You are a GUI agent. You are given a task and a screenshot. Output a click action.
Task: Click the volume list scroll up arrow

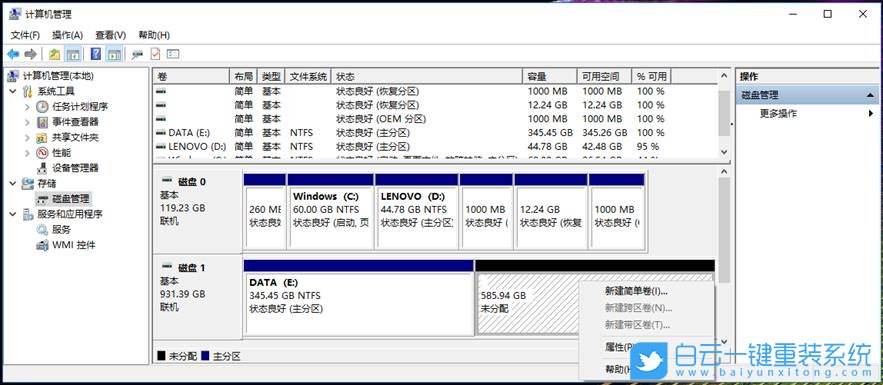coord(724,76)
